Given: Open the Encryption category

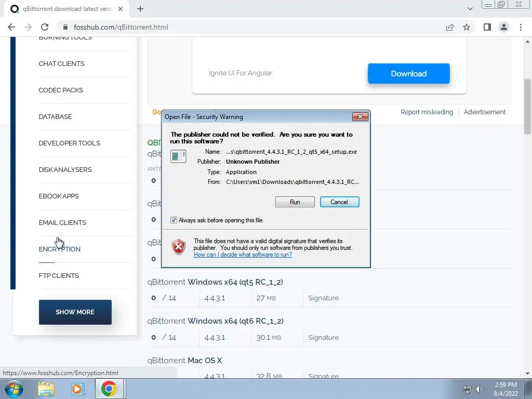Looking at the screenshot, I should click(59, 249).
